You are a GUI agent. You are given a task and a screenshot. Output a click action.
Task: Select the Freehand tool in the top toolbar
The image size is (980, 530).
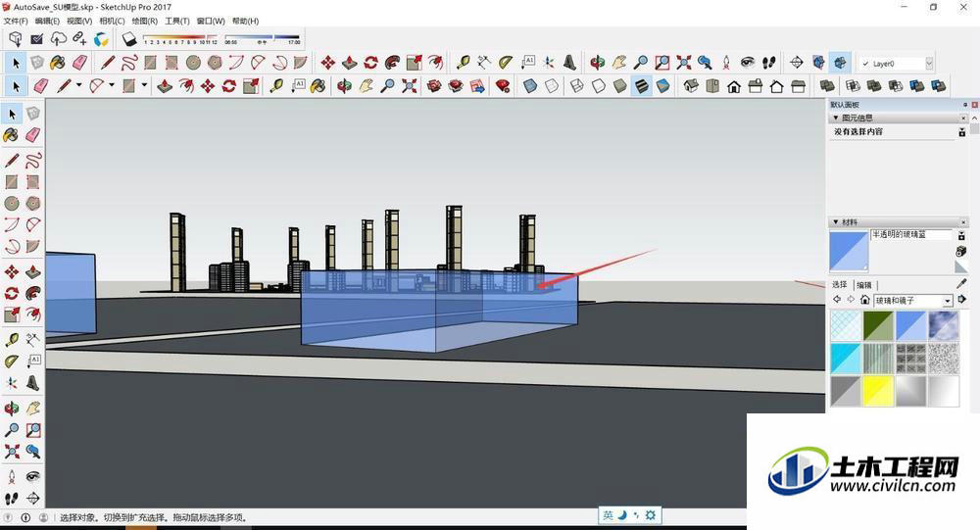point(129,63)
